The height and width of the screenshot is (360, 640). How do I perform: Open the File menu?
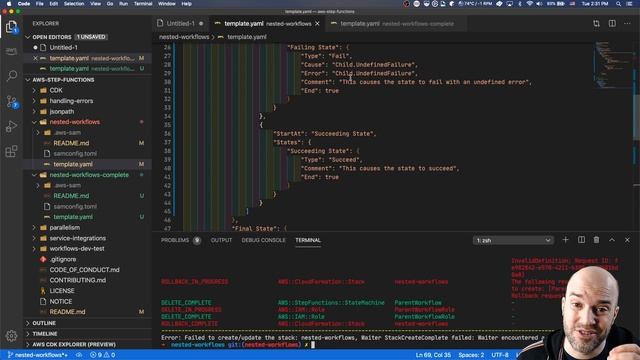click(40, 4)
